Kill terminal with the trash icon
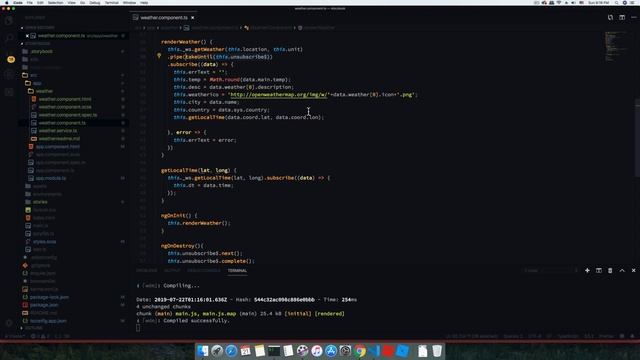 pos(610,271)
